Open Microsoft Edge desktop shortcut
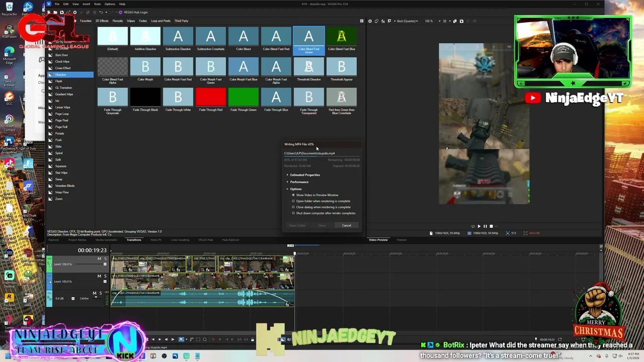Viewport: 644px width, 362px height. point(9,55)
